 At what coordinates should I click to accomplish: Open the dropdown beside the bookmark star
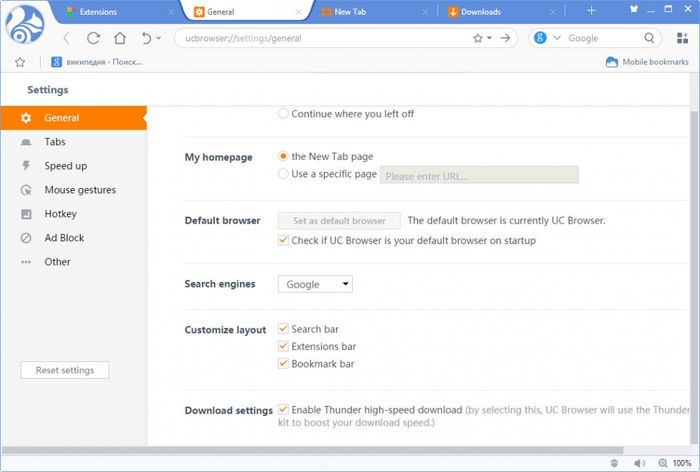click(490, 38)
